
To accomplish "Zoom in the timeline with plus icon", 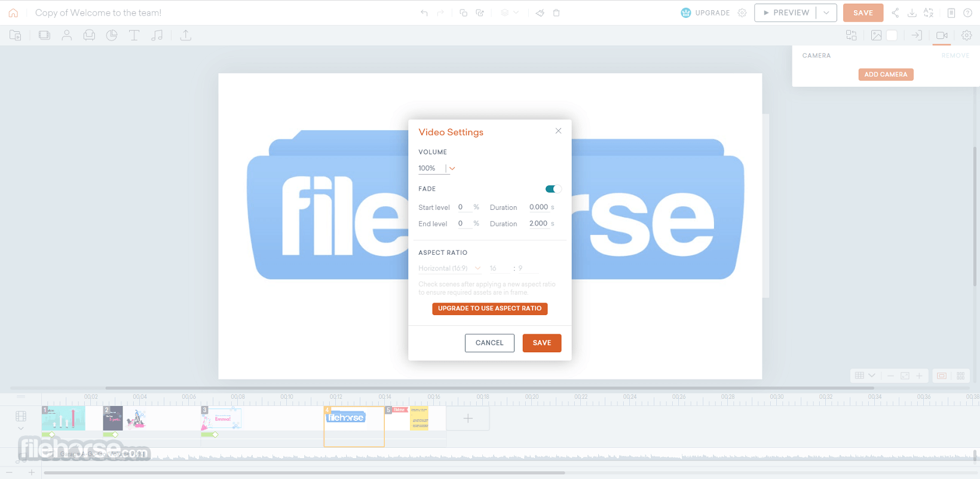I will [x=32, y=473].
